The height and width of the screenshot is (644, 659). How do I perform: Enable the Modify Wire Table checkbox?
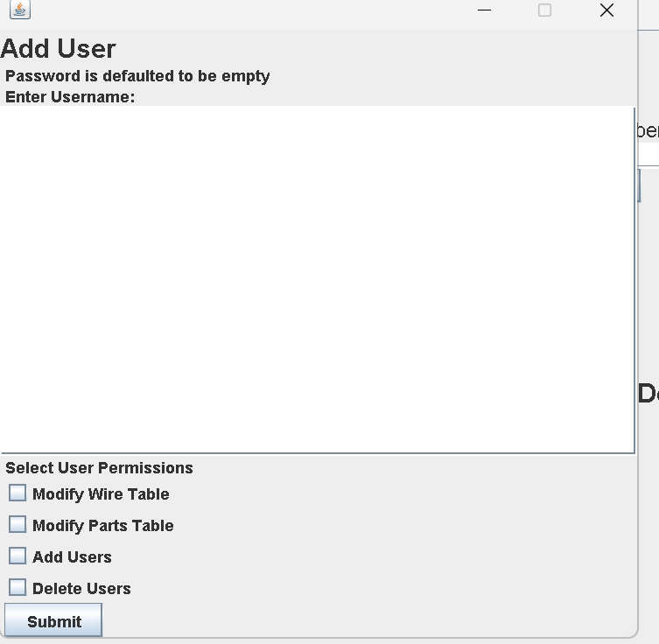(18, 493)
